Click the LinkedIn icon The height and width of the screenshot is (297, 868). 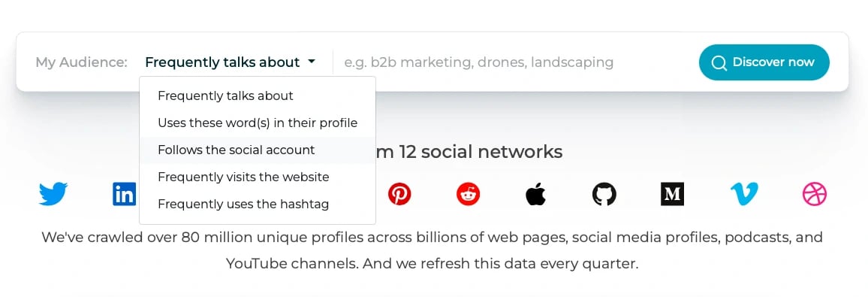[x=125, y=195]
